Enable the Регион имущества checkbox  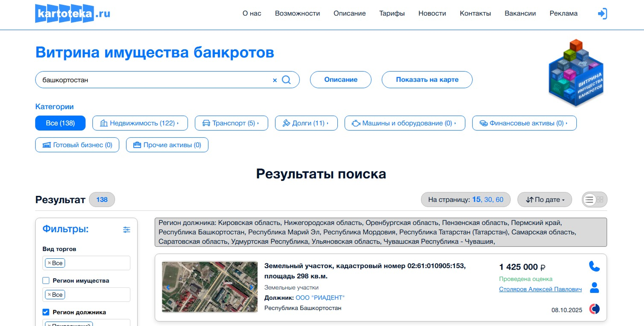[46, 280]
